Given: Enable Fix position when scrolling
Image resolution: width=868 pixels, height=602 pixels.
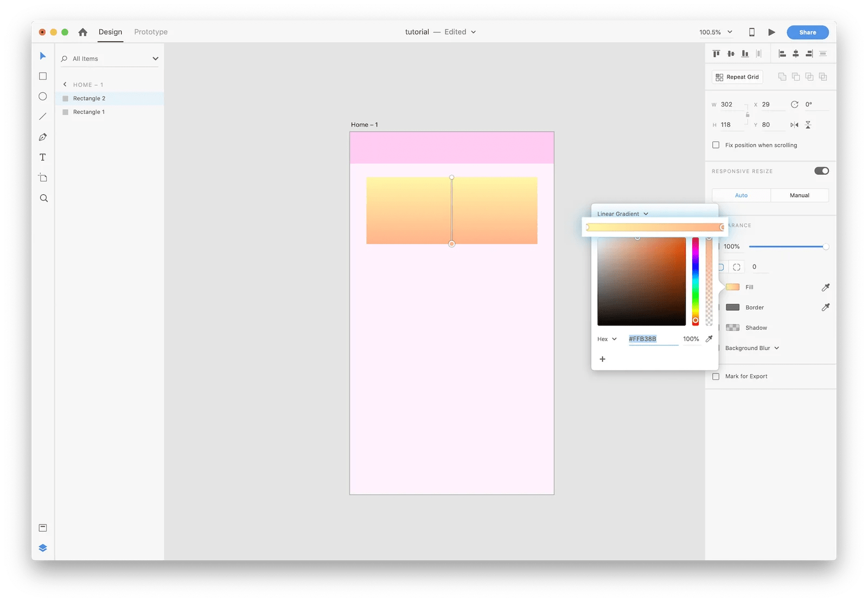Looking at the screenshot, I should point(716,145).
